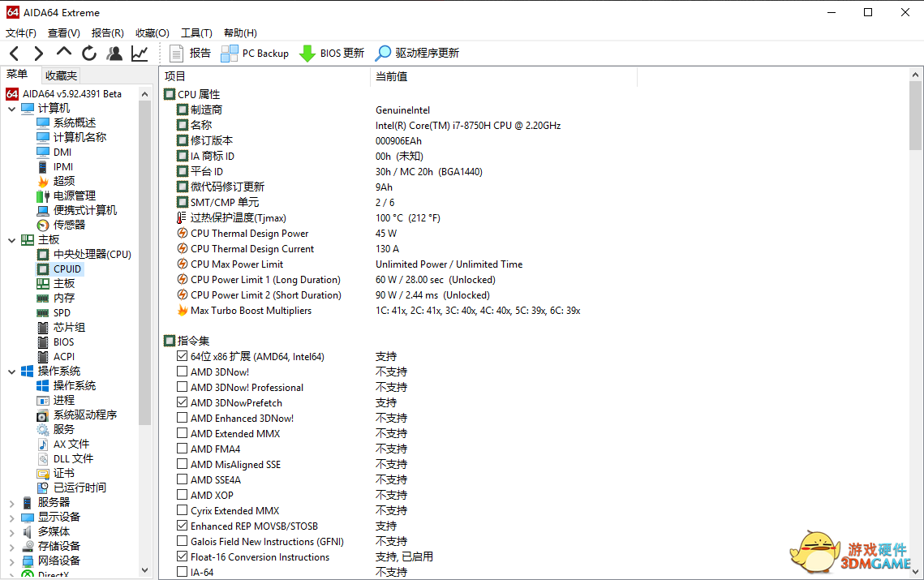Click main panel scrollbar down arrow
924x580 pixels.
(x=915, y=572)
